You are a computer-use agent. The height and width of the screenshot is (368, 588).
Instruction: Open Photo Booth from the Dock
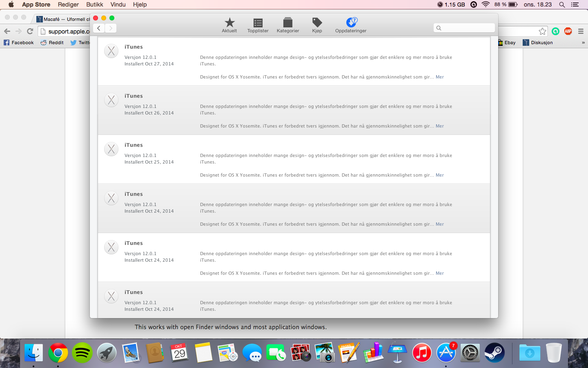point(301,352)
